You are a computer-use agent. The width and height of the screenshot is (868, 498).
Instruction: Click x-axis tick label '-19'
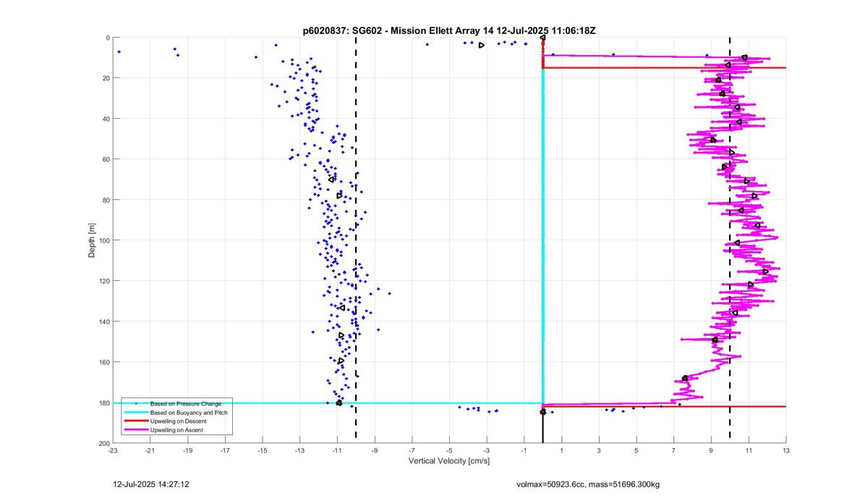click(187, 451)
